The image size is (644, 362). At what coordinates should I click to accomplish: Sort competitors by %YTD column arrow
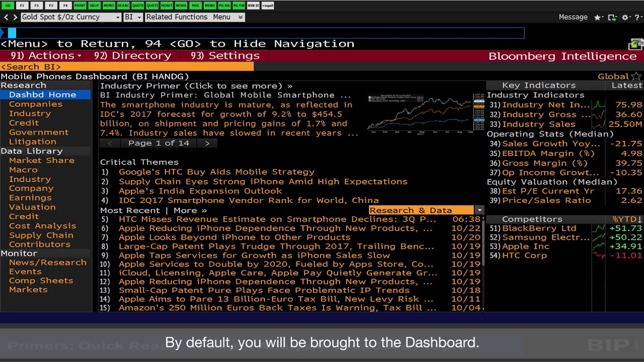[x=639, y=219]
